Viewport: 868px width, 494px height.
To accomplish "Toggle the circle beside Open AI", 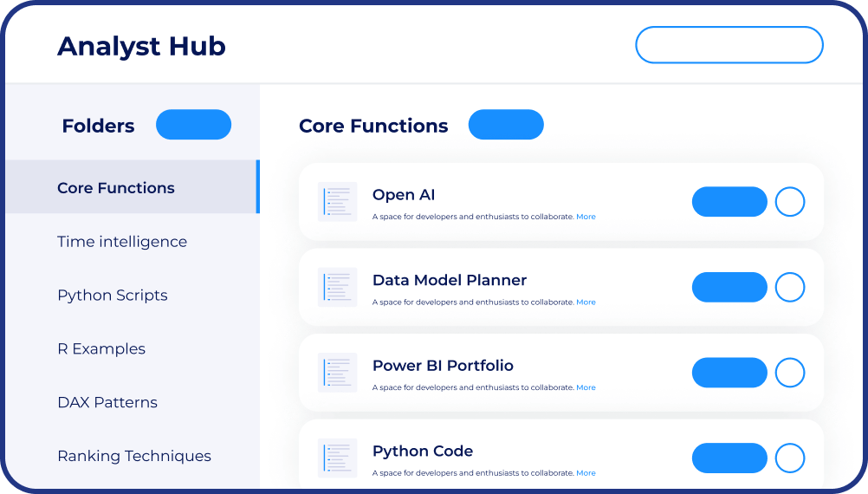I will (x=789, y=202).
